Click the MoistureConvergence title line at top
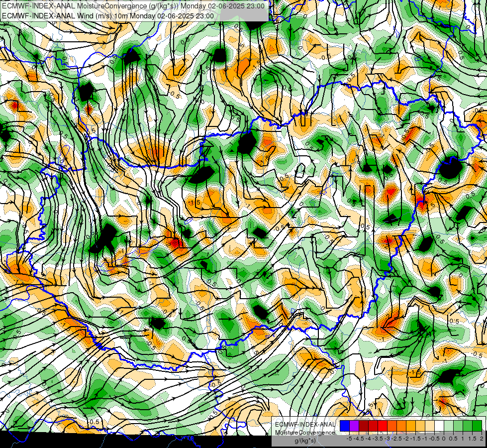Viewport: 487px width, 448px height. tap(133, 6)
